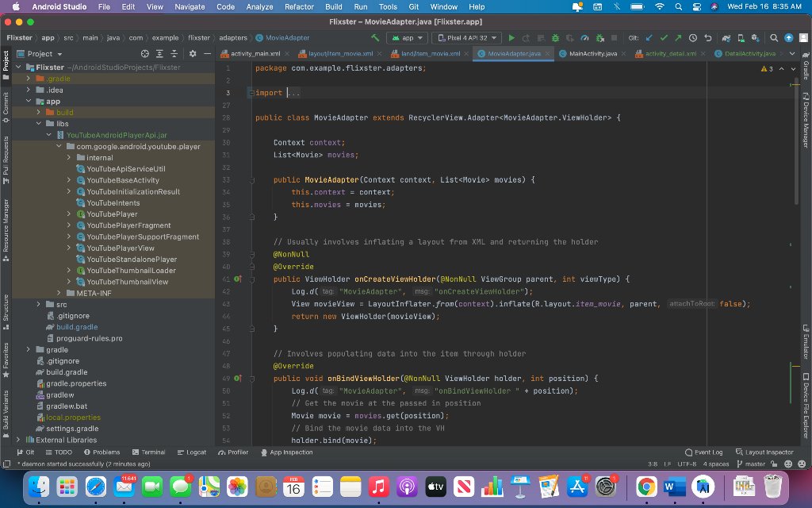Viewport: 812px width, 508px height.
Task: Open the Analyze menu
Action: point(259,6)
